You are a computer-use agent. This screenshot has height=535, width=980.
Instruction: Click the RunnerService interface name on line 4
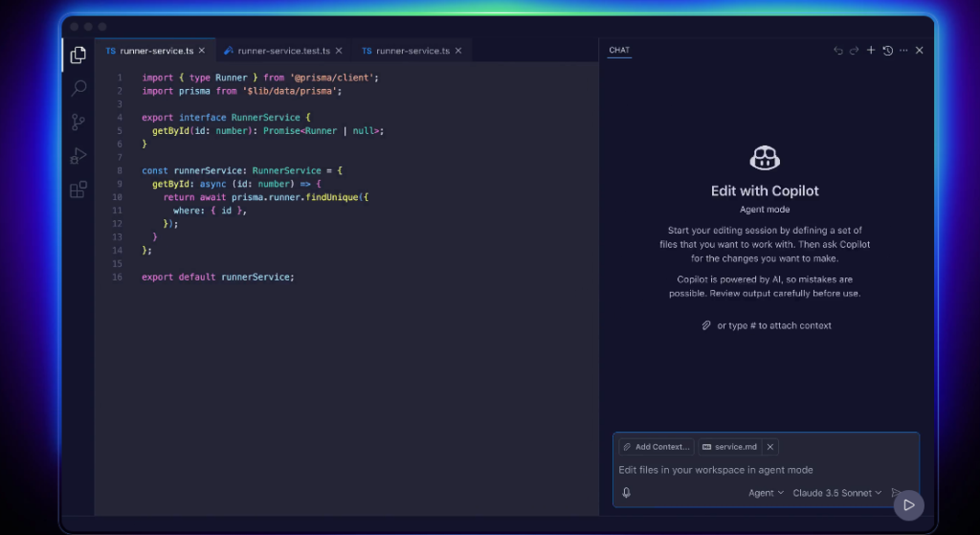click(266, 118)
